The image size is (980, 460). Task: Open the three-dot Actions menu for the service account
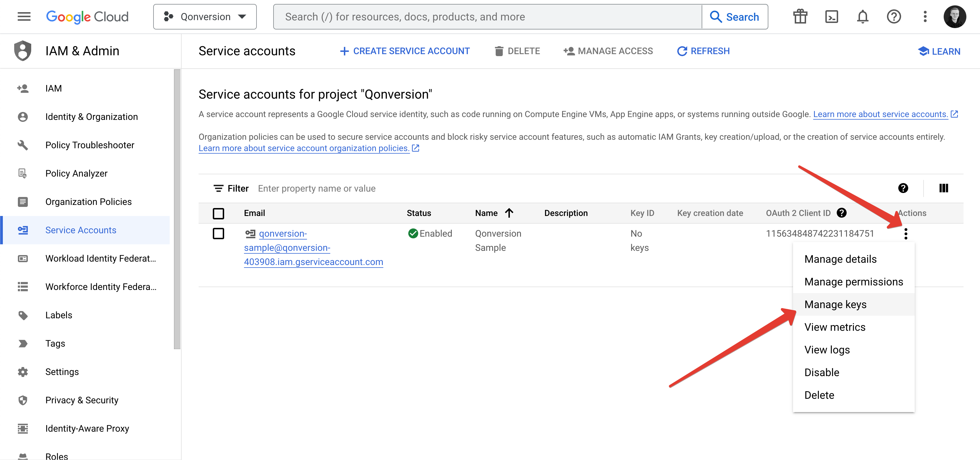tap(905, 234)
